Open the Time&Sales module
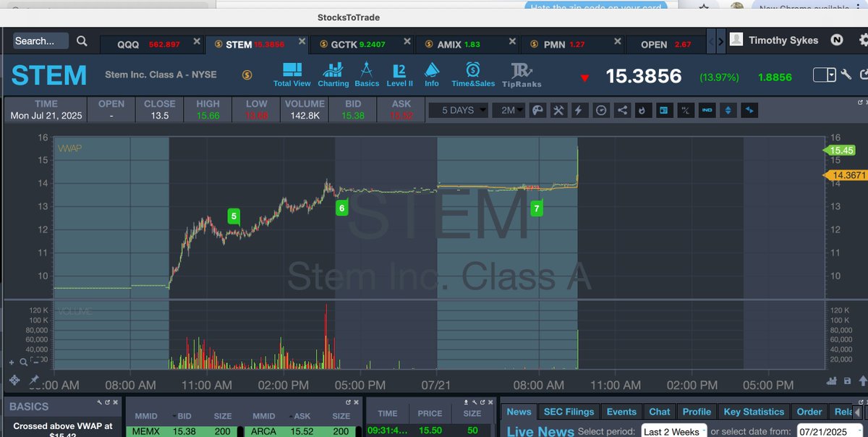Image resolution: width=868 pixels, height=437 pixels. point(473,75)
